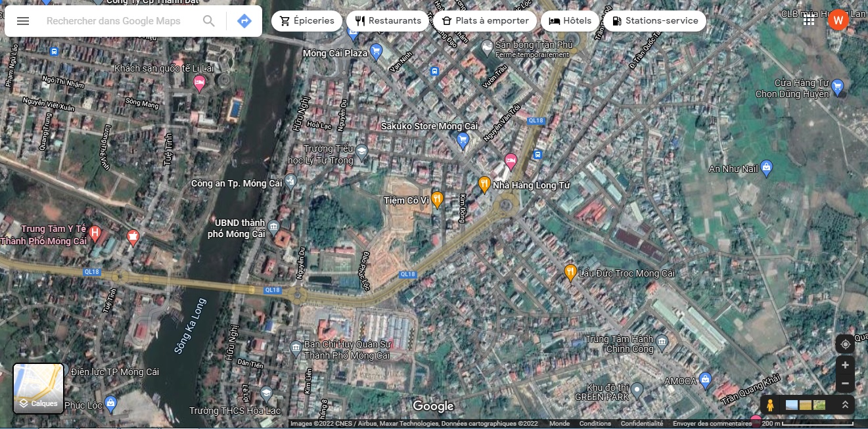Zoom out with the minus button
This screenshot has height=429, width=868.
click(845, 384)
